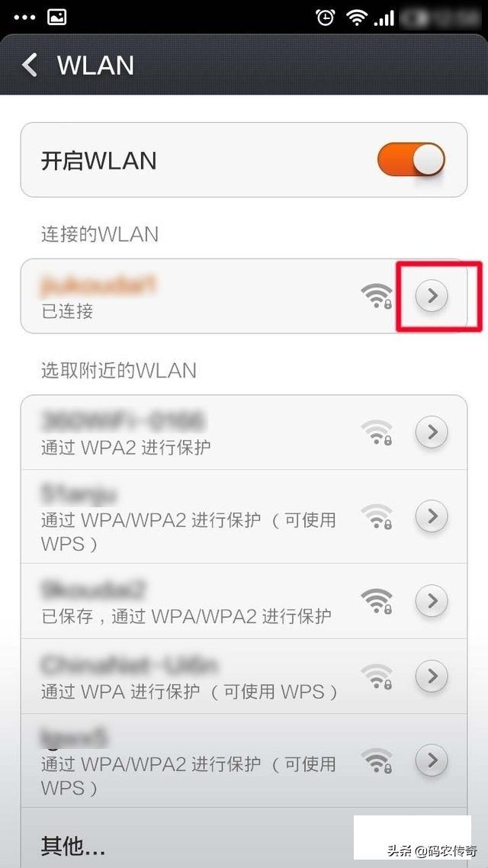Screen dimensions: 488x868
Task: Tap signal icon of the 已连接 network
Action: [377, 296]
